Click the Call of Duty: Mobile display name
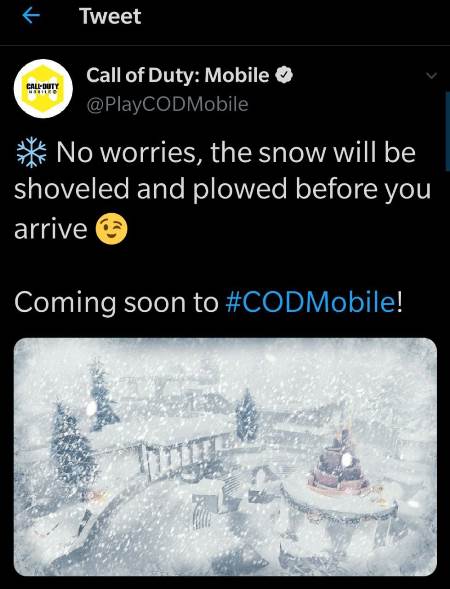This screenshot has height=589, width=450. coord(178,75)
